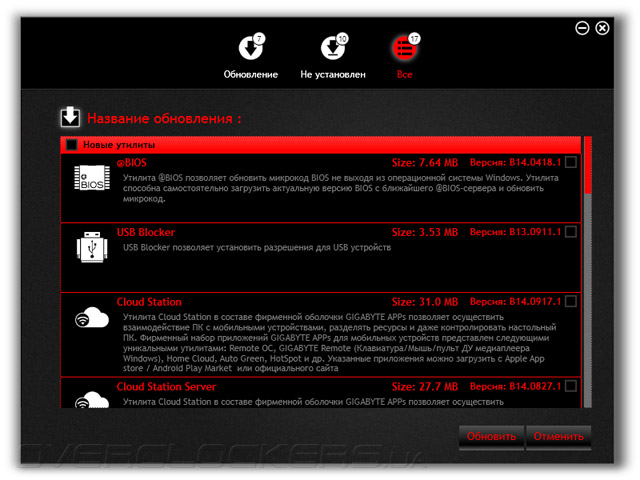Switch to the Все tab label
This screenshot has height=480, width=640.
pyautogui.click(x=404, y=75)
